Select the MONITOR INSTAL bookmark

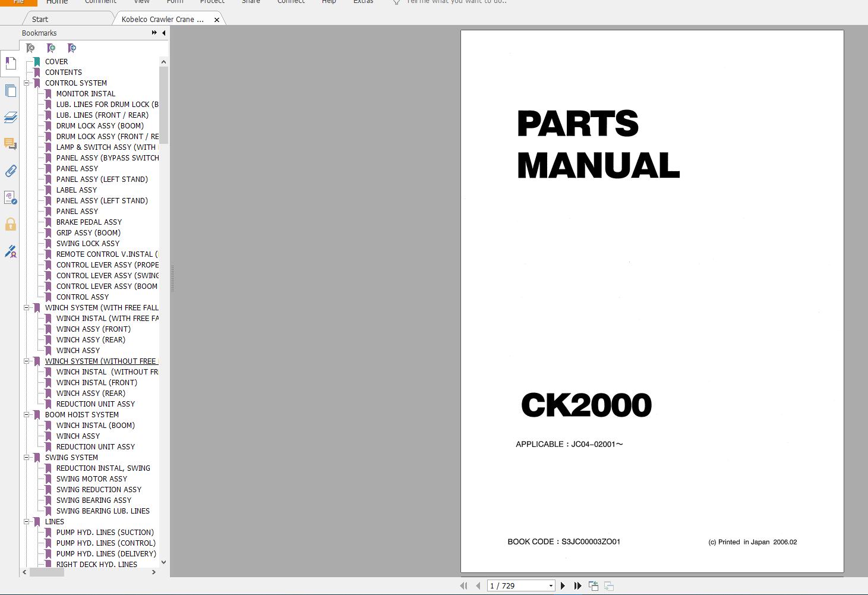[x=86, y=94]
